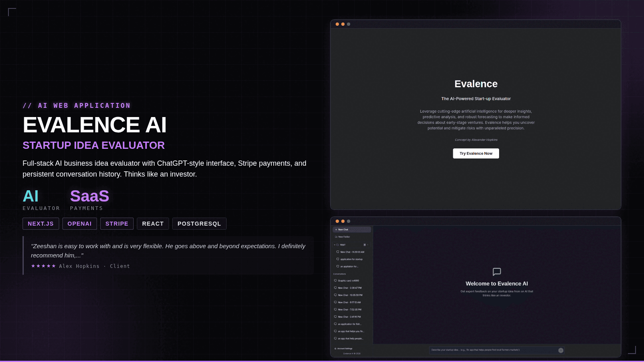This screenshot has width=644, height=362.
Task: Click the '3' badge on the TEST folder
Action: point(365,245)
